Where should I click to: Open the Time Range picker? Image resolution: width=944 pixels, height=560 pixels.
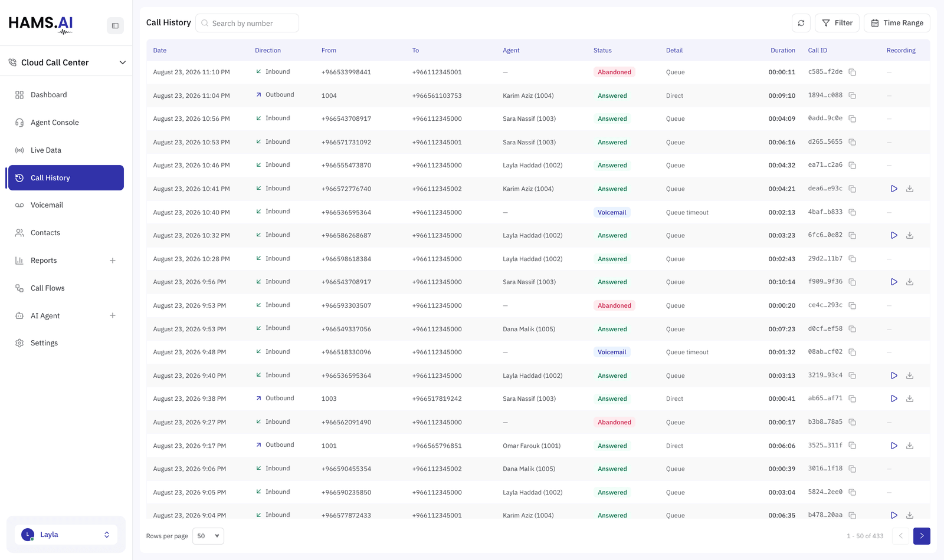(897, 23)
